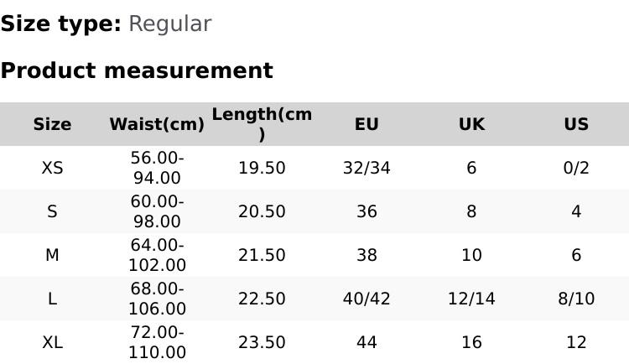Select the 20.50 length value
This screenshot has height=364, width=629.
262,211
